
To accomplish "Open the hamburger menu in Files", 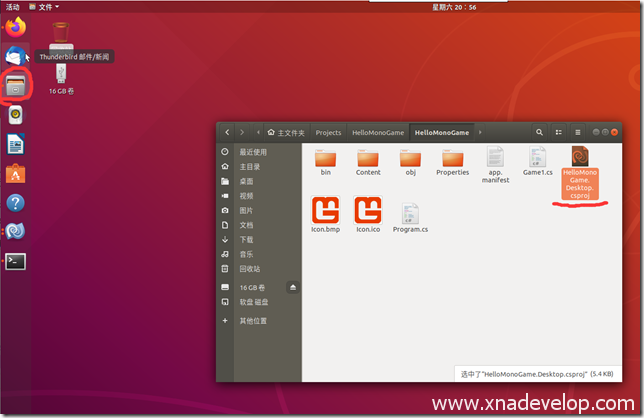I will (577, 132).
